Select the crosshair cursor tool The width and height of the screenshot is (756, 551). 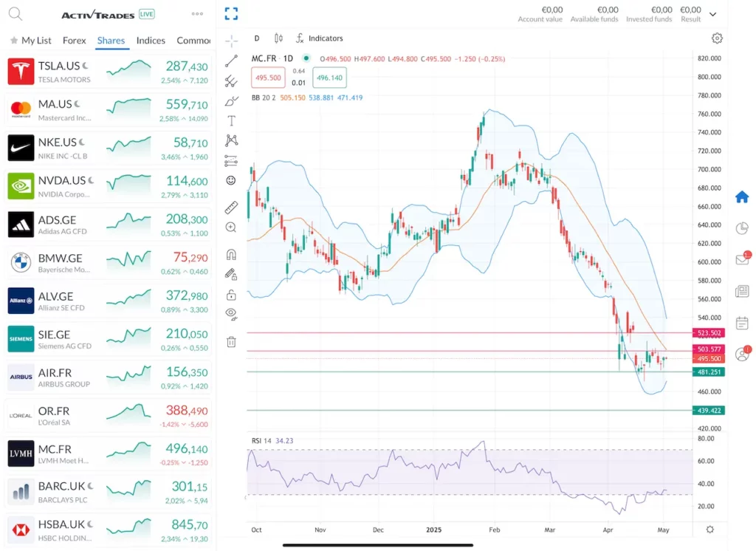pos(231,41)
